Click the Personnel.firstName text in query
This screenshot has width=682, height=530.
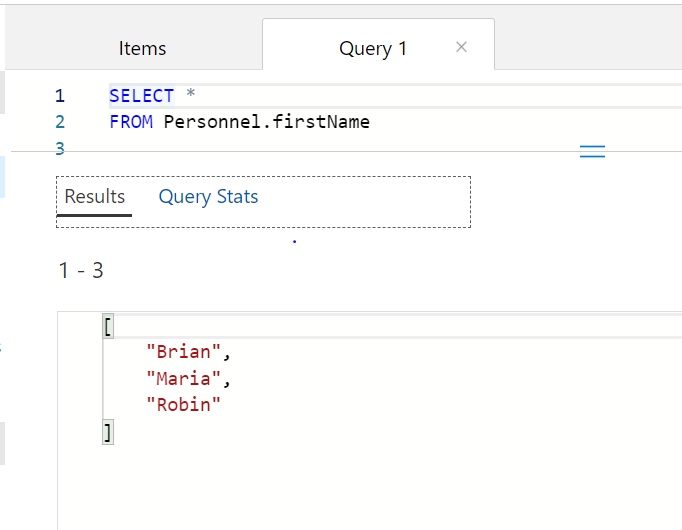tap(266, 122)
